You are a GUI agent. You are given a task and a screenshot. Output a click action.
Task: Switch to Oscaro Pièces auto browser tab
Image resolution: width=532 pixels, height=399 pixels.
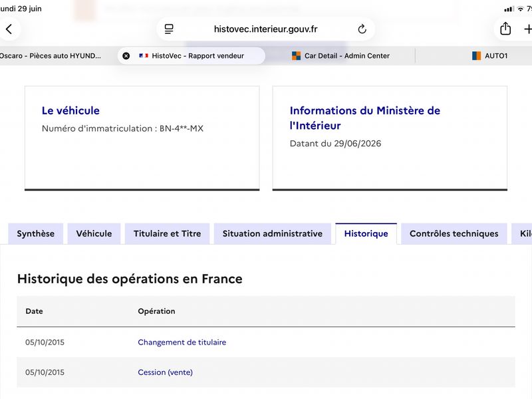point(51,56)
